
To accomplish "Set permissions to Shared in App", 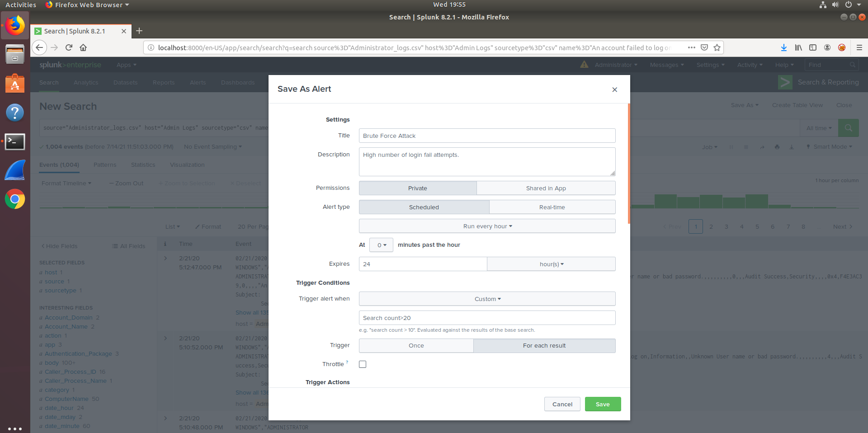I will click(546, 188).
